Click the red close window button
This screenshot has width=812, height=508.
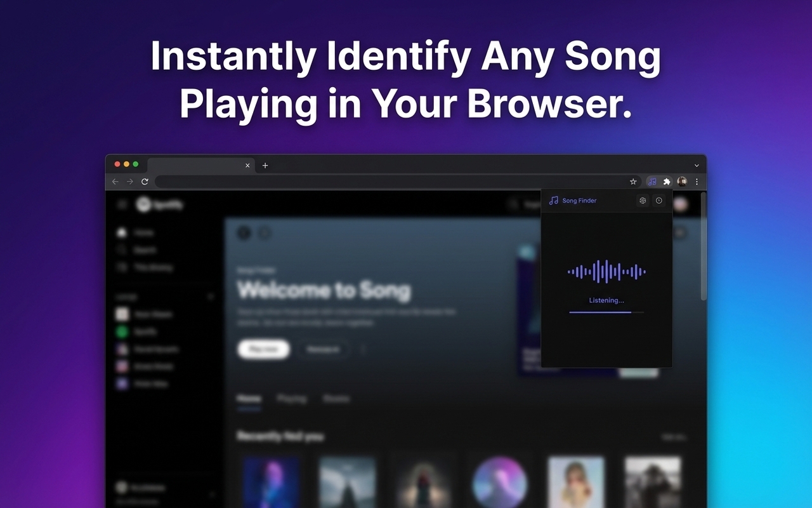[x=117, y=164]
